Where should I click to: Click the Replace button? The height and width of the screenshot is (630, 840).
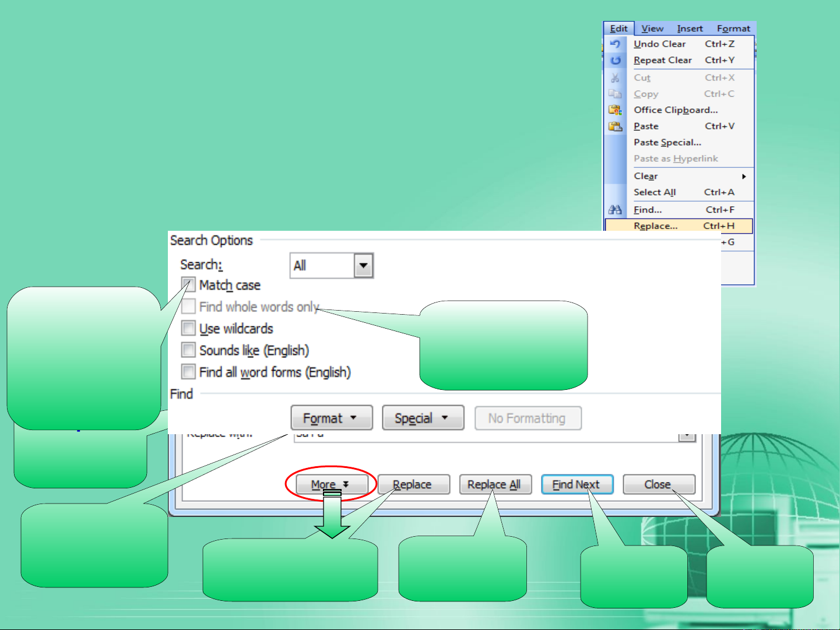click(413, 484)
